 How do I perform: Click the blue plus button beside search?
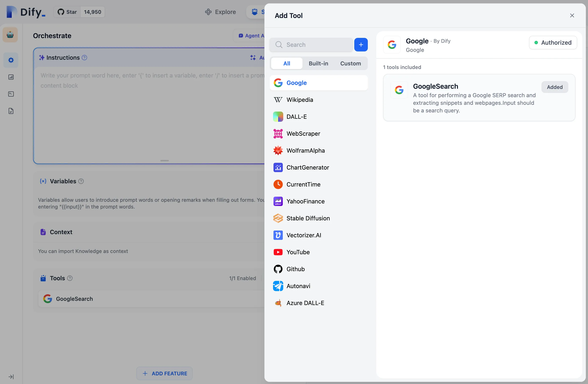pos(361,45)
